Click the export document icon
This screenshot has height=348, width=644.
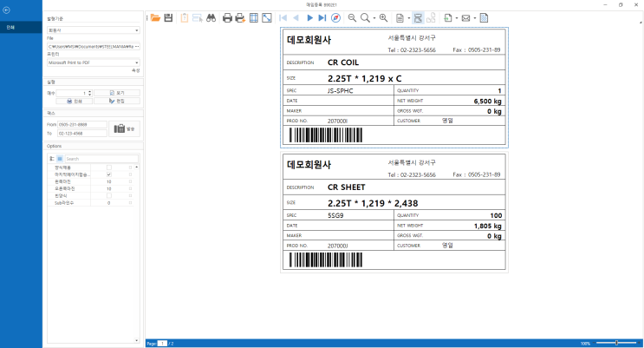447,17
